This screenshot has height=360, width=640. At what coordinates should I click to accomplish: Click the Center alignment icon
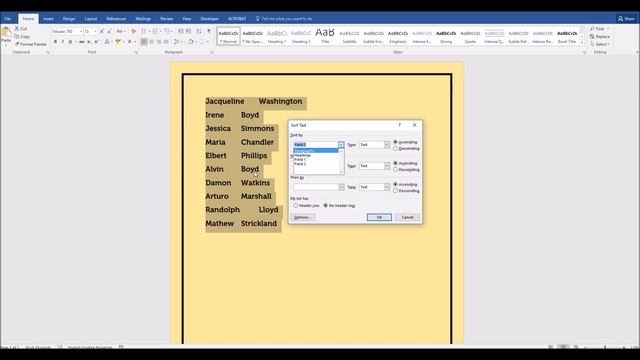pyautogui.click(x=151, y=42)
